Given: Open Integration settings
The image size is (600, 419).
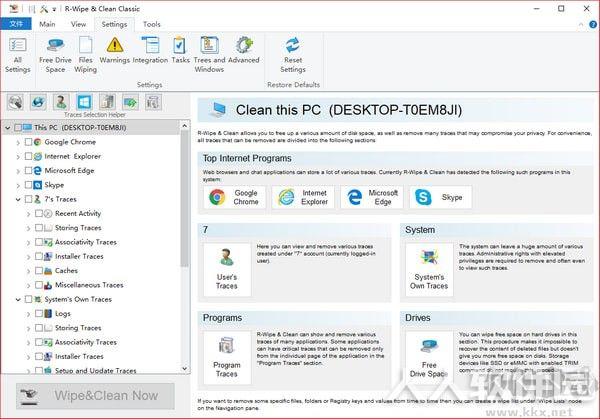Looking at the screenshot, I should [x=150, y=51].
